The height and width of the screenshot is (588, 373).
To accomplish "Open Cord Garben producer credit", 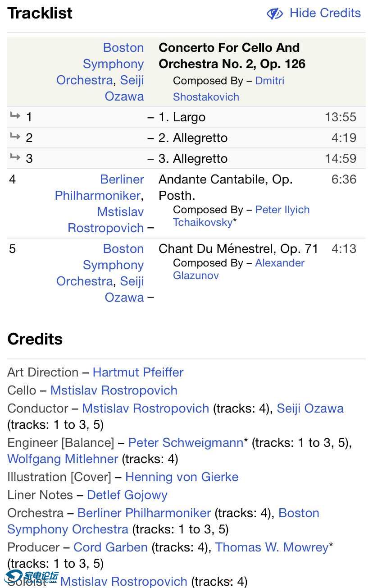I will click(110, 547).
